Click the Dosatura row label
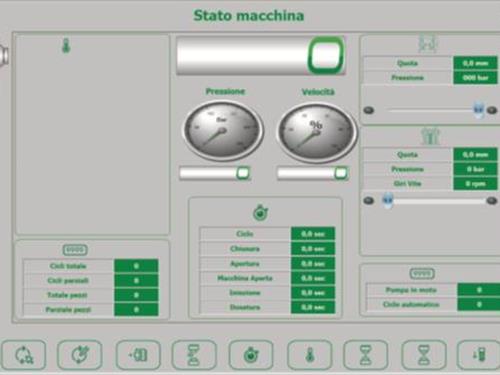Screen dimensions: 500x375 point(245,307)
